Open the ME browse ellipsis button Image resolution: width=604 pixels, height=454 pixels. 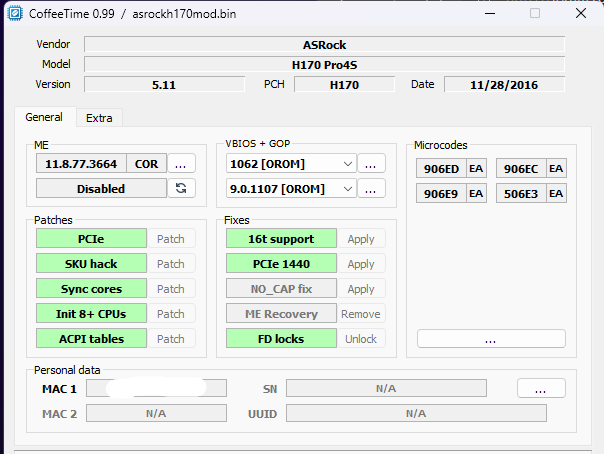point(181,163)
